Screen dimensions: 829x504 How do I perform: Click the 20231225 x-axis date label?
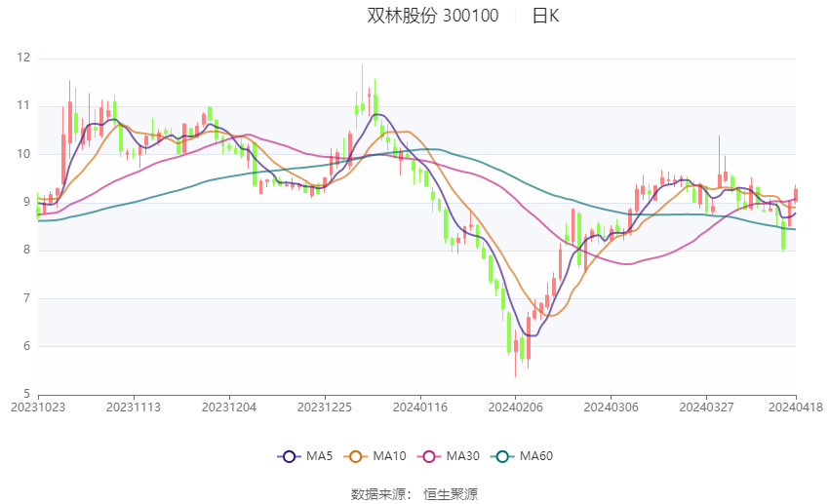point(325,407)
